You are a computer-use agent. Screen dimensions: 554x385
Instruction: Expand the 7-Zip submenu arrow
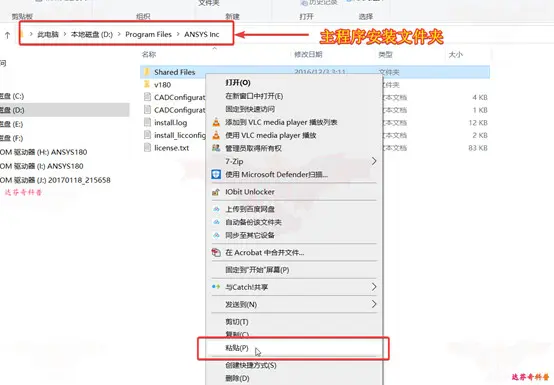tap(374, 161)
